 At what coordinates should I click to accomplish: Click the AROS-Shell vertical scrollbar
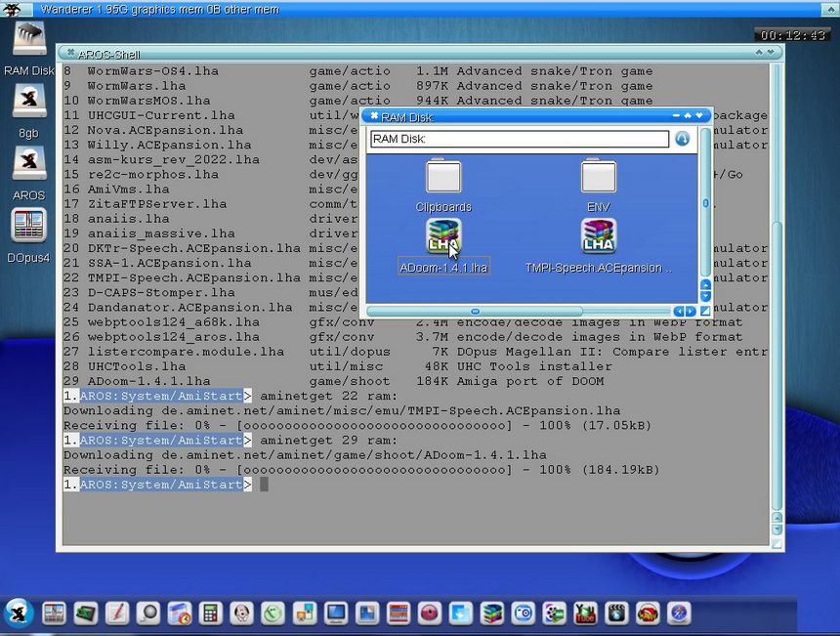pyautogui.click(x=777, y=293)
